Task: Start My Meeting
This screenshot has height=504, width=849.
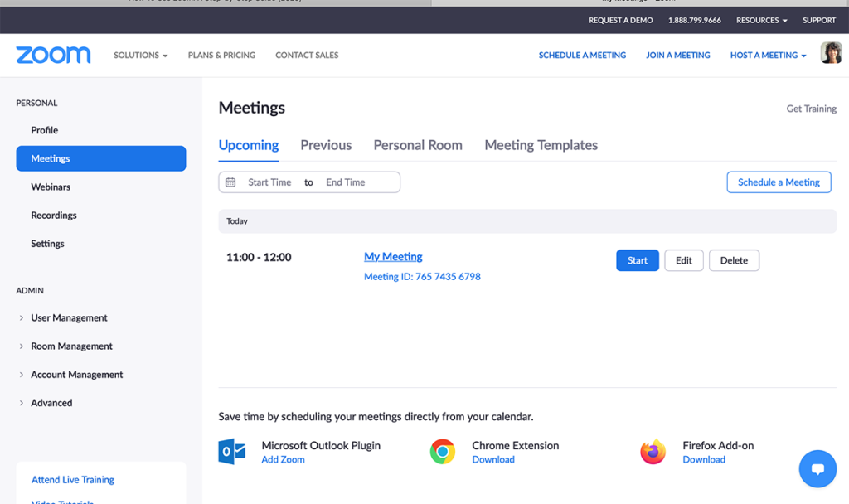Action: pos(638,260)
